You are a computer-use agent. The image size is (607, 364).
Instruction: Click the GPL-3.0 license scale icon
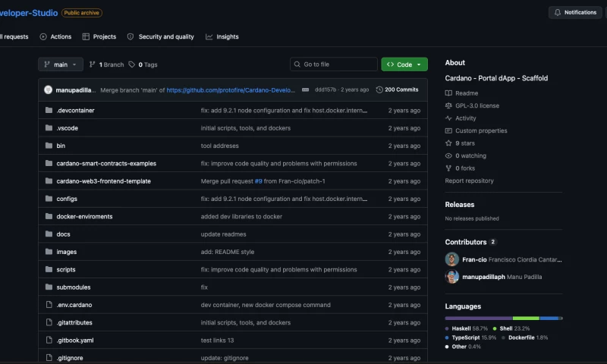click(448, 105)
